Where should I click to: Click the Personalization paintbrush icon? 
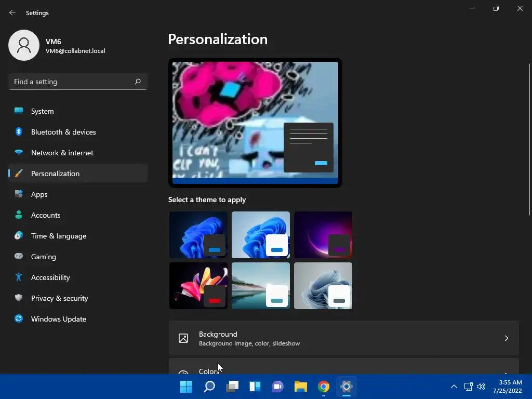19,174
